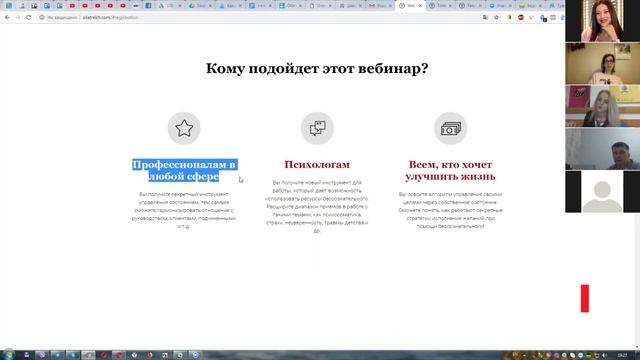Click the money icon above Всем, кто хочет
The height and width of the screenshot is (360, 640).
[x=450, y=128]
